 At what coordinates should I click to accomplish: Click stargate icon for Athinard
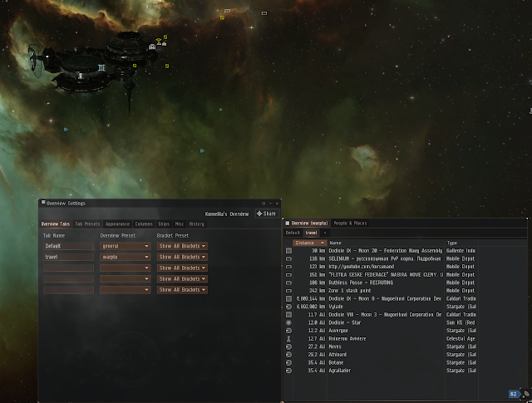click(288, 355)
